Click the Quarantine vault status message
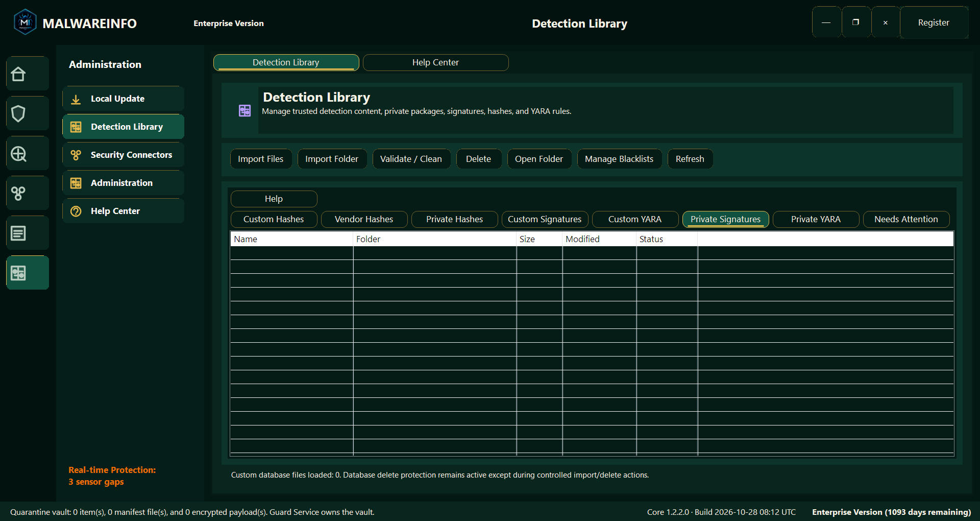Viewport: 980px width, 521px height. (192, 512)
